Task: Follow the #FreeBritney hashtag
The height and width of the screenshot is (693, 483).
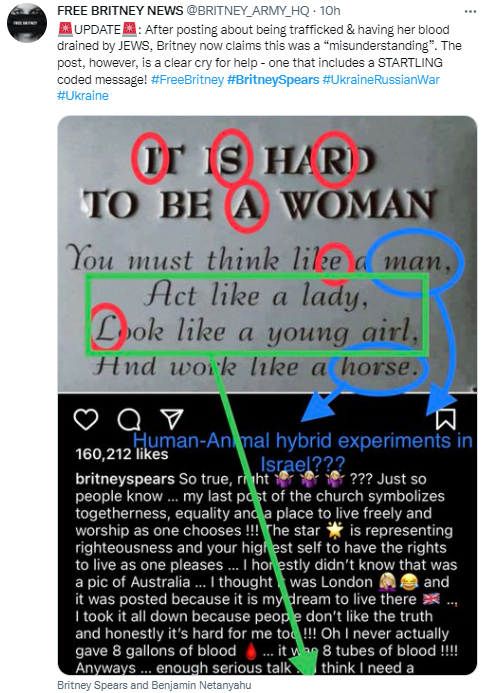Action: (187, 80)
